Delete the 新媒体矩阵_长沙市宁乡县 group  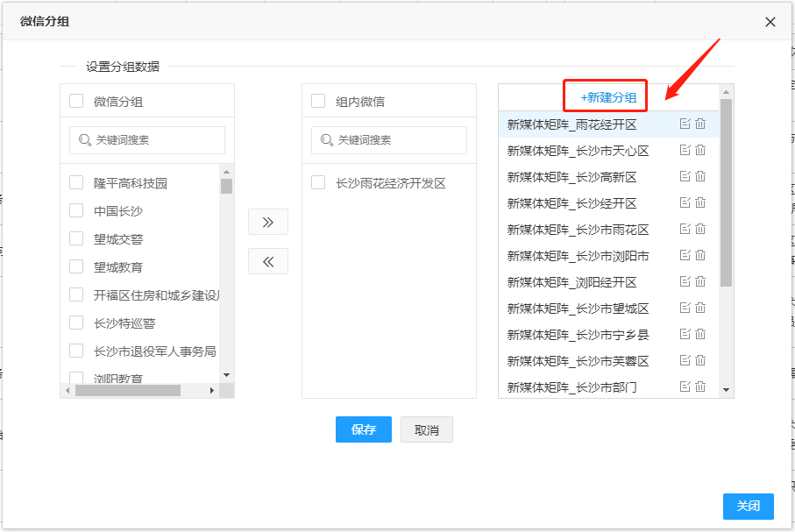pos(700,335)
